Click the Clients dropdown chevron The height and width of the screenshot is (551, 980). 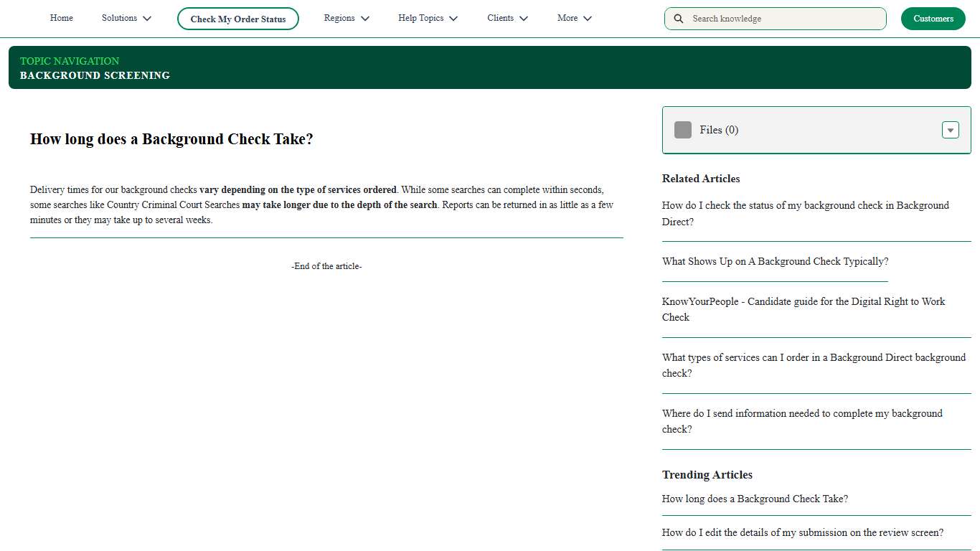coord(524,18)
